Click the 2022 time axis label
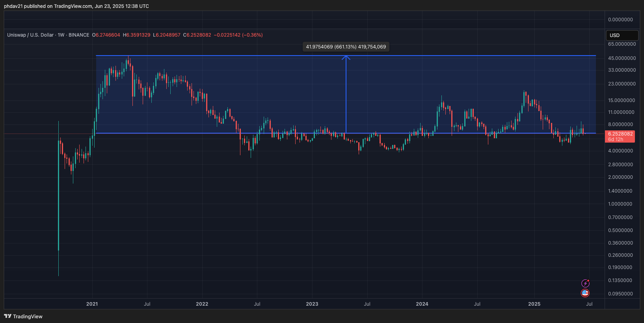Screen dimensions: 644x323 tap(202, 304)
